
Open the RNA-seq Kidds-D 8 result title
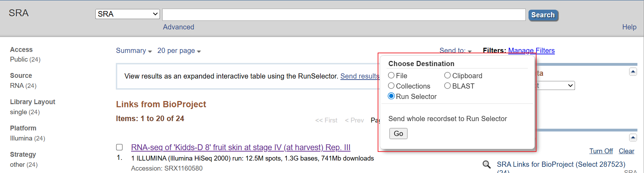pyautogui.click(x=241, y=147)
